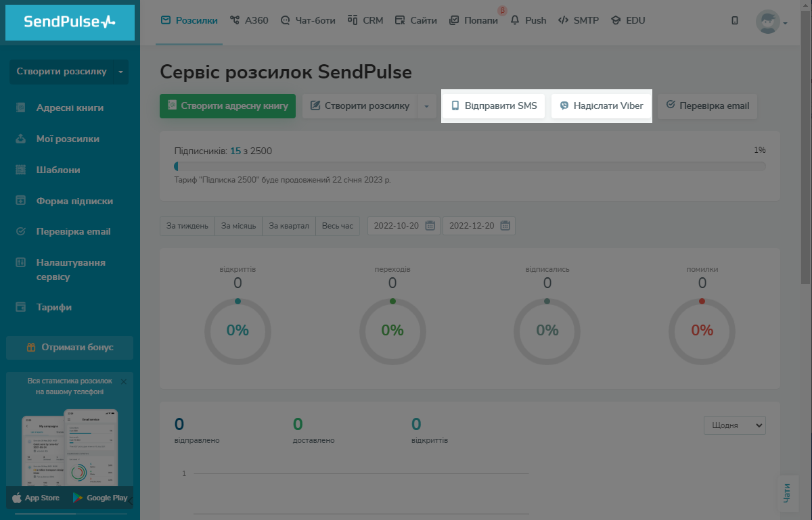
Task: Open the Чати side tab
Action: click(787, 493)
